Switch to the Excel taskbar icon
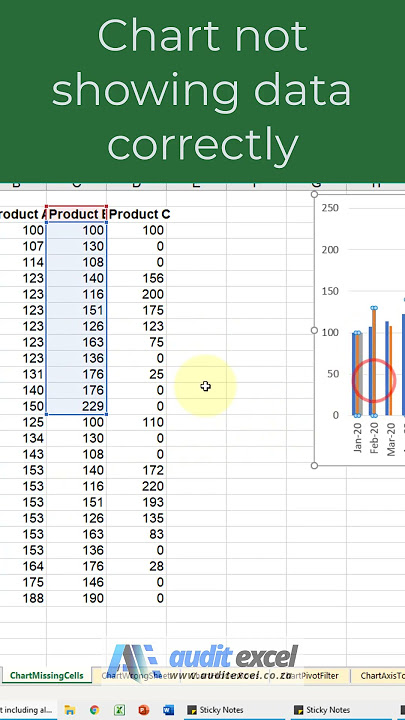The image size is (405, 720). (119, 710)
